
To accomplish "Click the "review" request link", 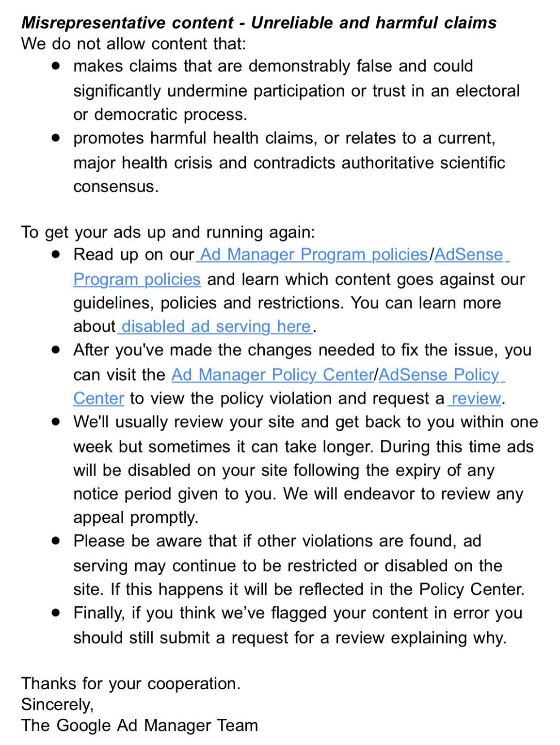I will (476, 399).
